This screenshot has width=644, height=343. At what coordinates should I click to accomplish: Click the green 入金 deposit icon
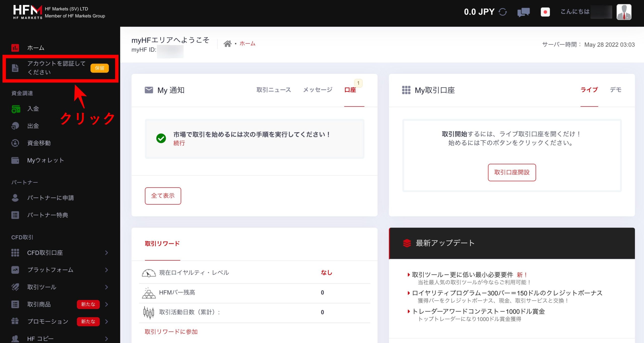coord(15,109)
